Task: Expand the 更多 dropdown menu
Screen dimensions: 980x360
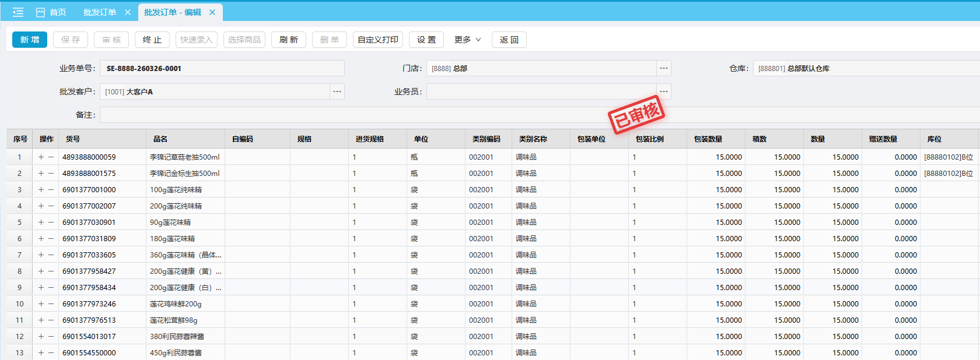Action: pos(467,40)
